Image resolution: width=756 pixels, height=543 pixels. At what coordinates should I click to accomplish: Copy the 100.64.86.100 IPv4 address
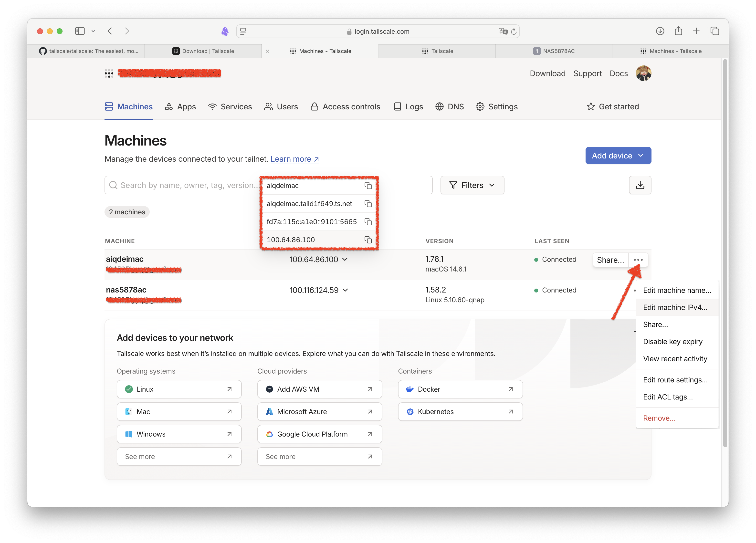(368, 240)
